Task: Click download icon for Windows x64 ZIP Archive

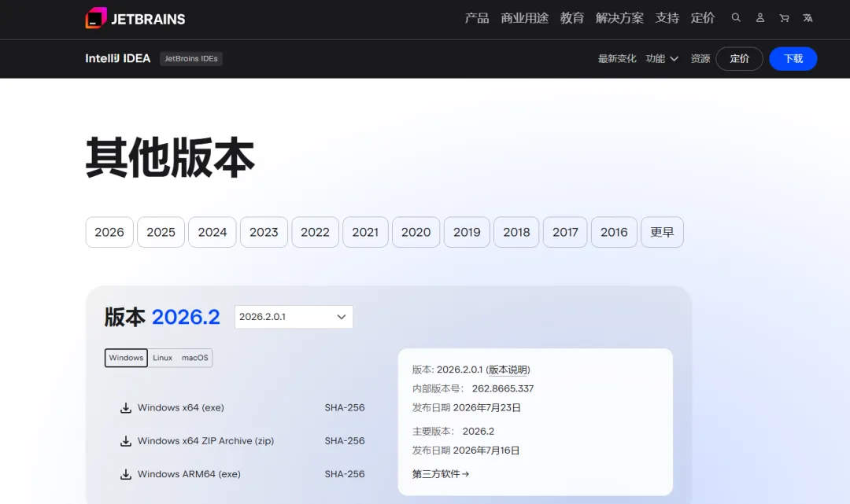Action: pos(126,440)
